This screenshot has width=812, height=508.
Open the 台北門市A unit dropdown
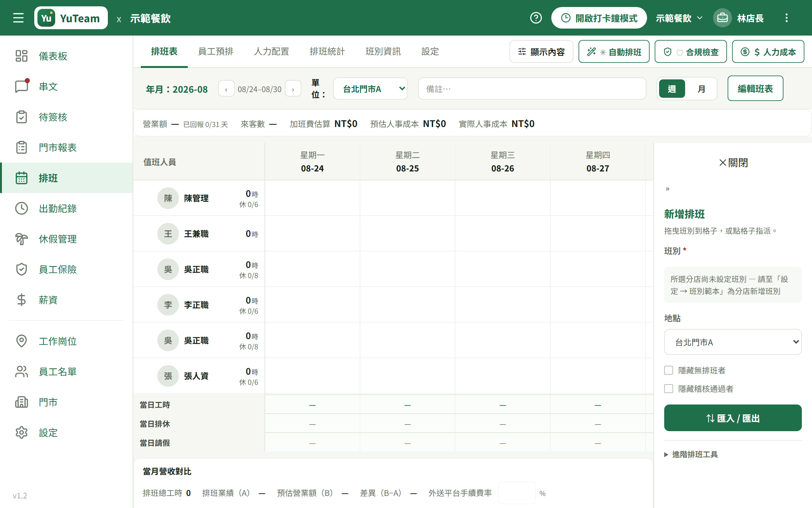coord(370,89)
